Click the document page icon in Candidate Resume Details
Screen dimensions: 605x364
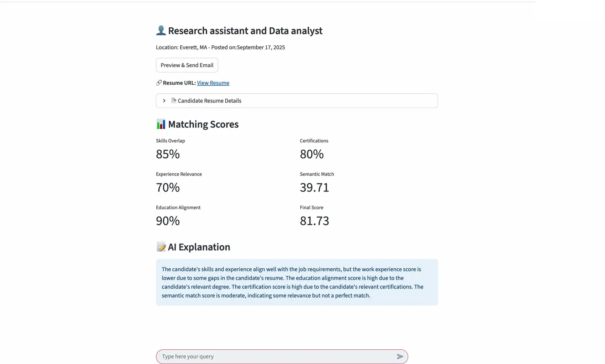[174, 100]
